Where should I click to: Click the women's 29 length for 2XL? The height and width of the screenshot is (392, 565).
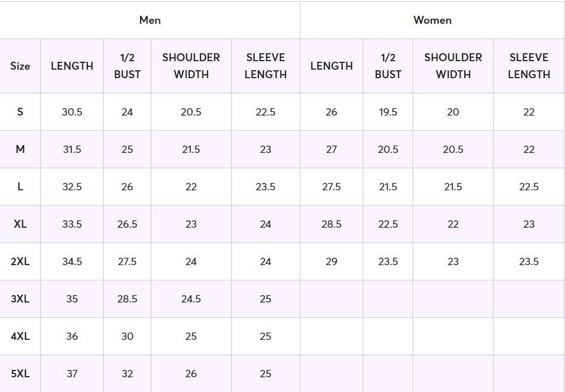pyautogui.click(x=332, y=262)
